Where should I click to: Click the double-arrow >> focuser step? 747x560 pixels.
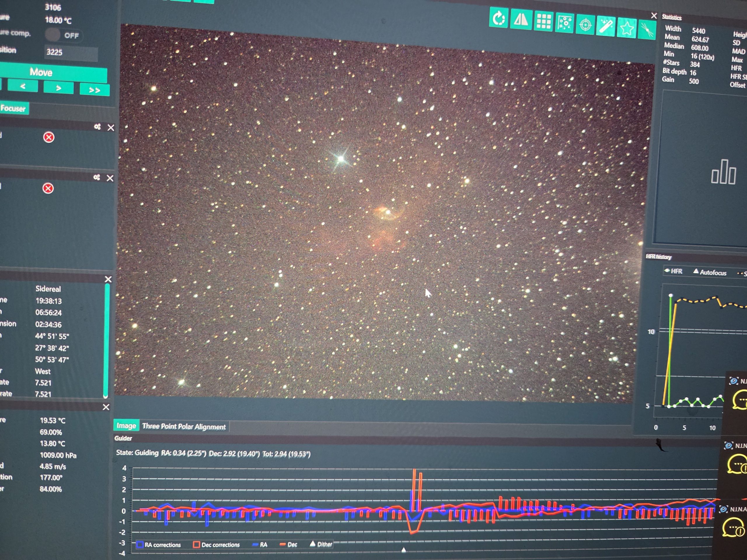pos(95,90)
